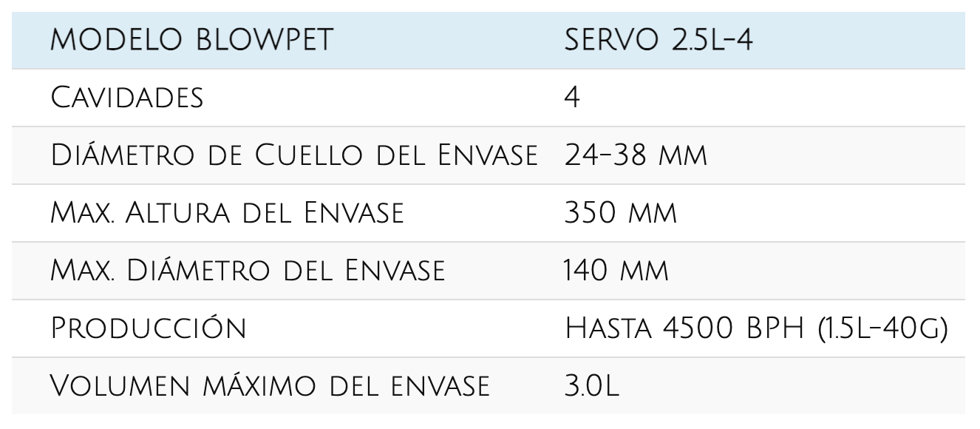Viewport: 980px width, 429px height.
Task: Click the 'Cavidades' row label
Action: [125, 98]
